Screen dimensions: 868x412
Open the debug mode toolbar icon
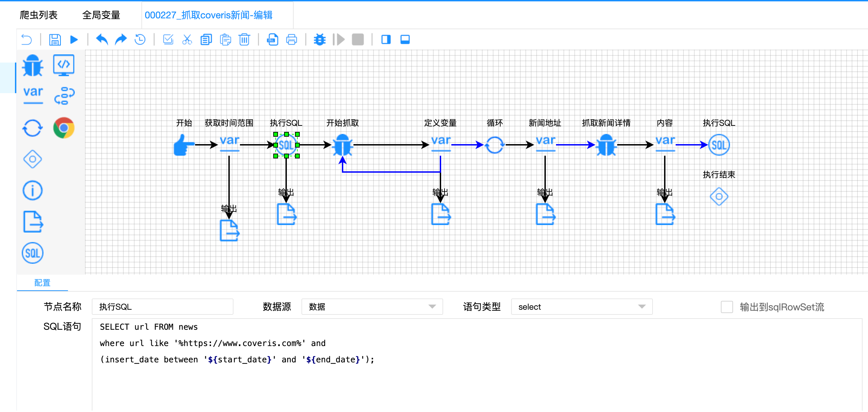(x=319, y=40)
